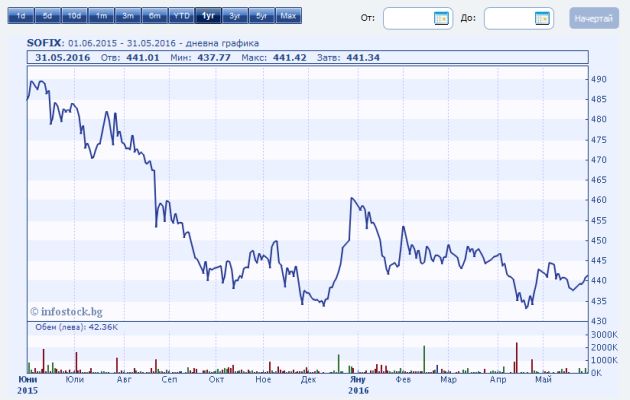This screenshot has height=400, width=630.
Task: Click the 490 price axis label
Action: [599, 79]
